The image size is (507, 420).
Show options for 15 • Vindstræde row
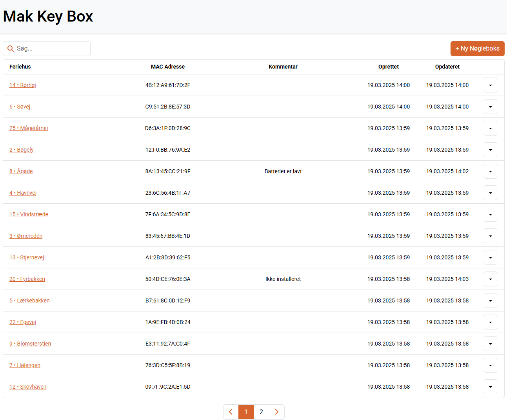(x=490, y=214)
